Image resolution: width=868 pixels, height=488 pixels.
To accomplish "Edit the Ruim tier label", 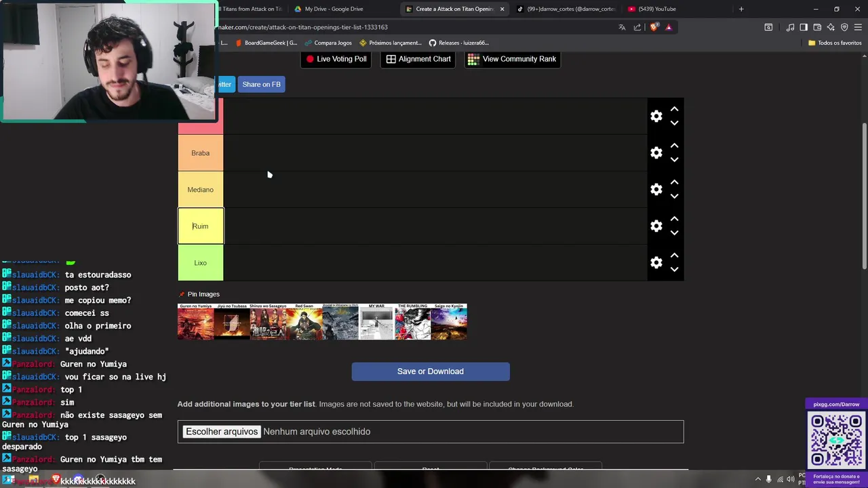I will pyautogui.click(x=201, y=226).
